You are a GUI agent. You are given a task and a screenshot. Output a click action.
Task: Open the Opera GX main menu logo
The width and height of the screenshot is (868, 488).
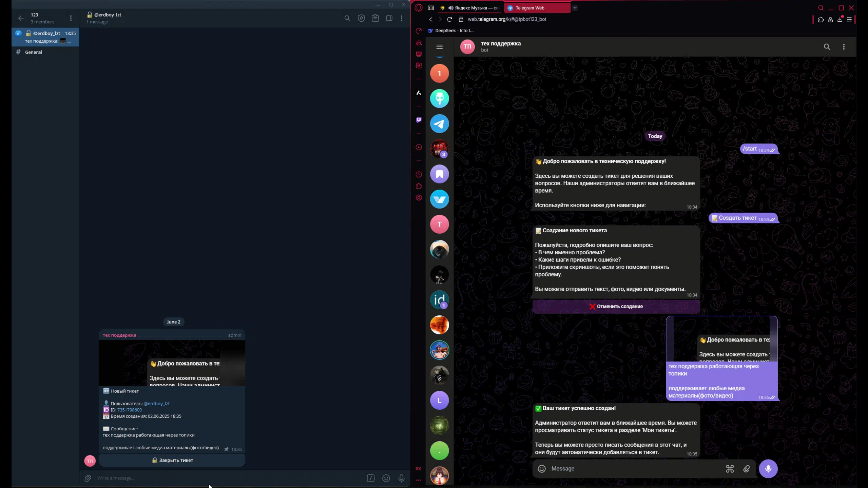click(419, 8)
